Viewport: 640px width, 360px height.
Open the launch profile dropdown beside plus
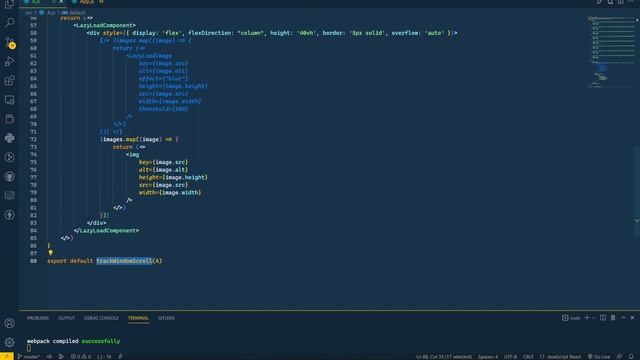(593, 318)
